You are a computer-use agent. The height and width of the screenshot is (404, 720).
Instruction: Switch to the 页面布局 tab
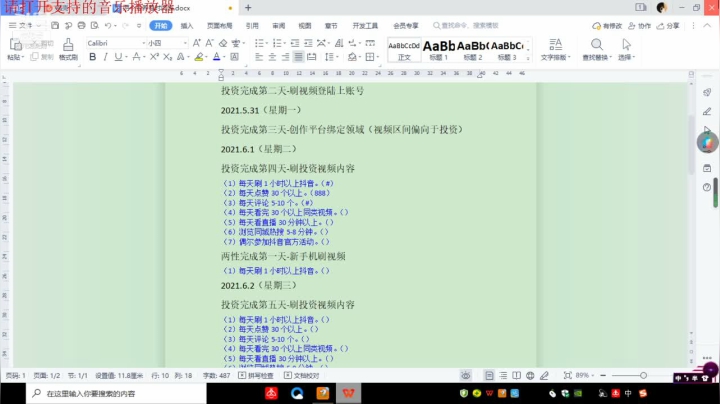pyautogui.click(x=219, y=26)
